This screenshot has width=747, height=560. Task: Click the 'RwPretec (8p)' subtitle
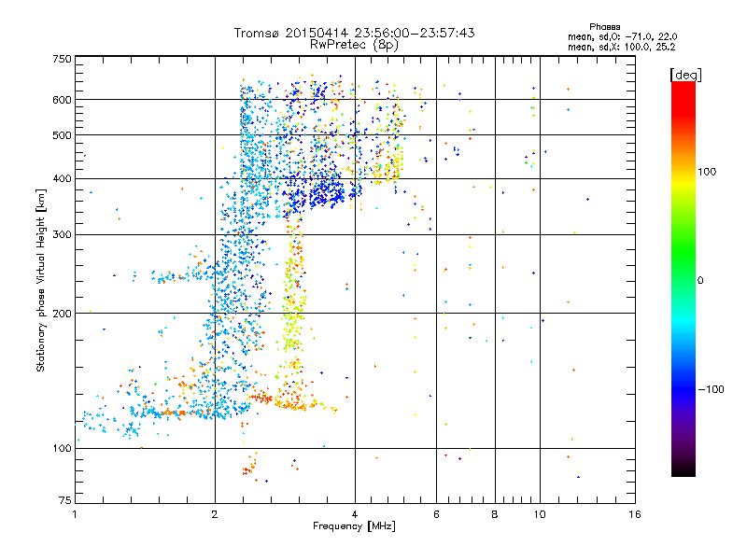354,45
